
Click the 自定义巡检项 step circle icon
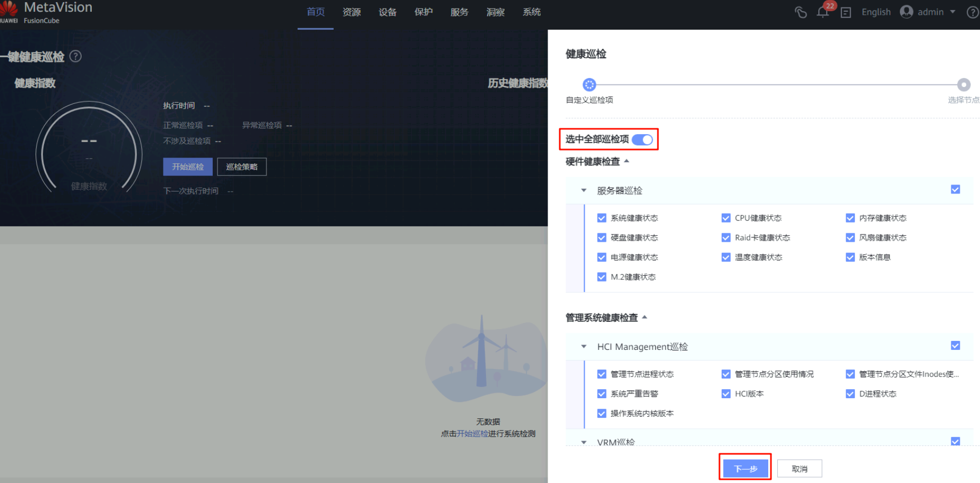(x=589, y=85)
